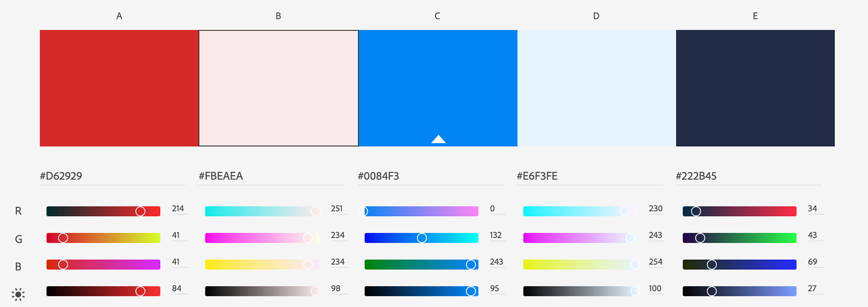The image size is (868, 307).
Task: Click the brightness sun icon
Action: [x=18, y=295]
